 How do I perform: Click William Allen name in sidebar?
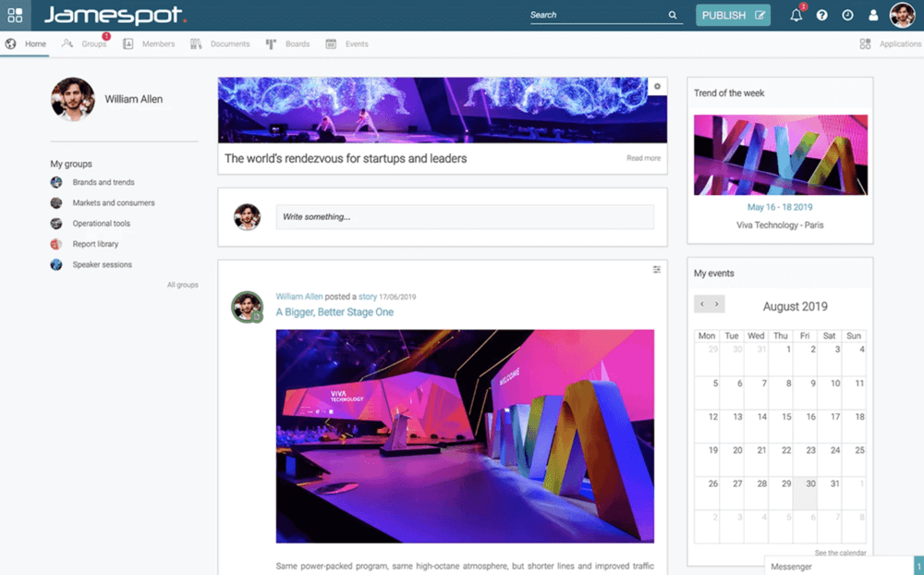[134, 99]
